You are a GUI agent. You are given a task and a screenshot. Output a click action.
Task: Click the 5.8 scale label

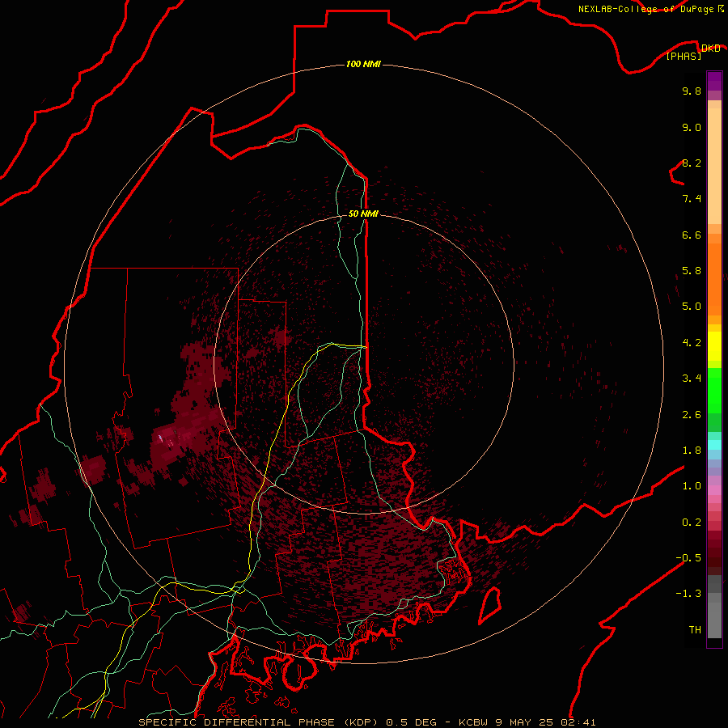692,271
